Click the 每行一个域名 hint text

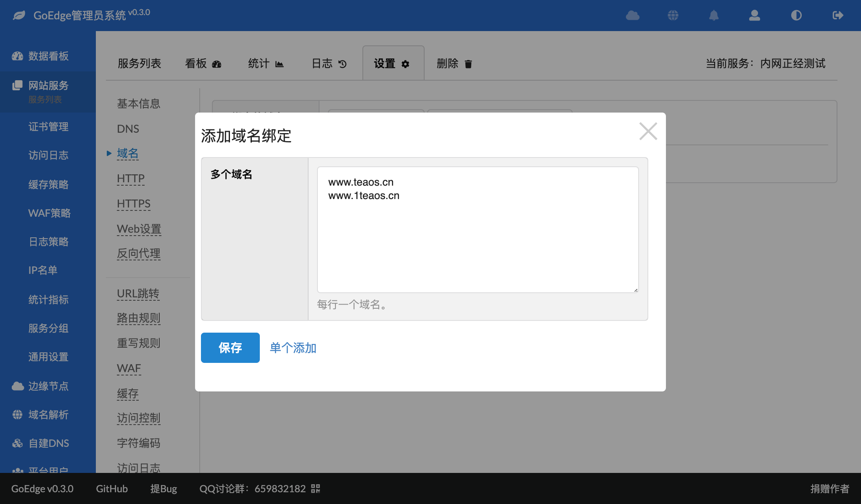[352, 304]
